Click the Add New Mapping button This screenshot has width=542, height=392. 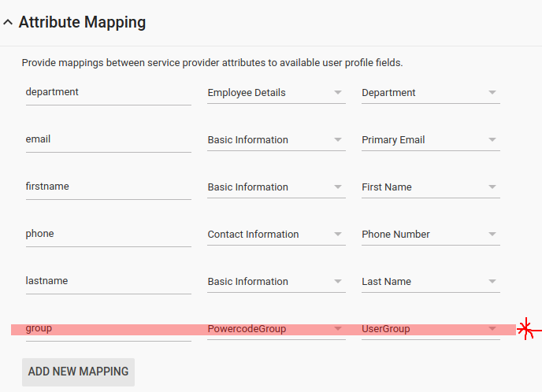[x=79, y=372]
